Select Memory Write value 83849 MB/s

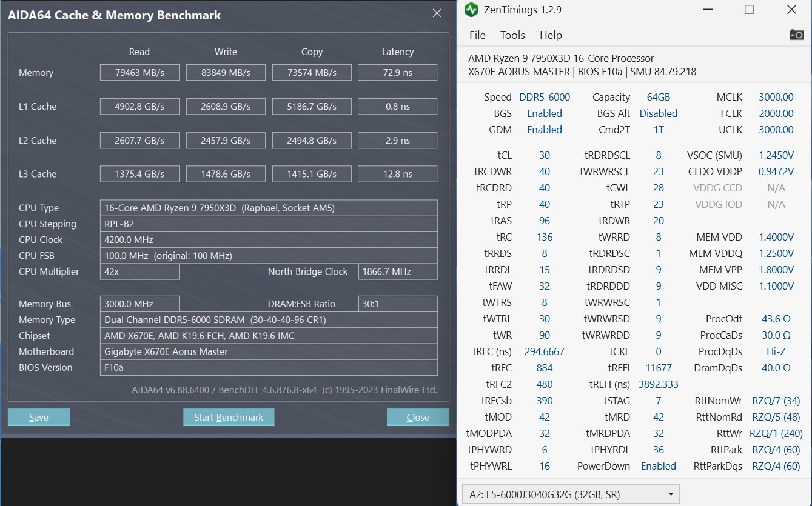[x=226, y=73]
